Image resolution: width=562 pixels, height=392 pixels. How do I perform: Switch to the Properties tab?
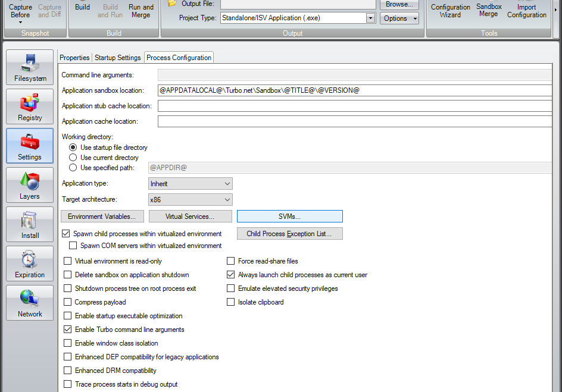point(74,58)
